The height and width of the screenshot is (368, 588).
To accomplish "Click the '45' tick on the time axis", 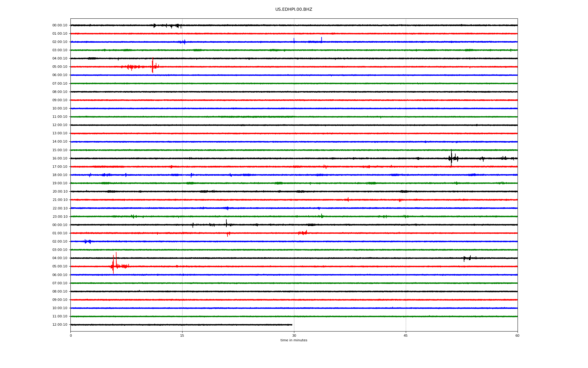I will pos(406,335).
